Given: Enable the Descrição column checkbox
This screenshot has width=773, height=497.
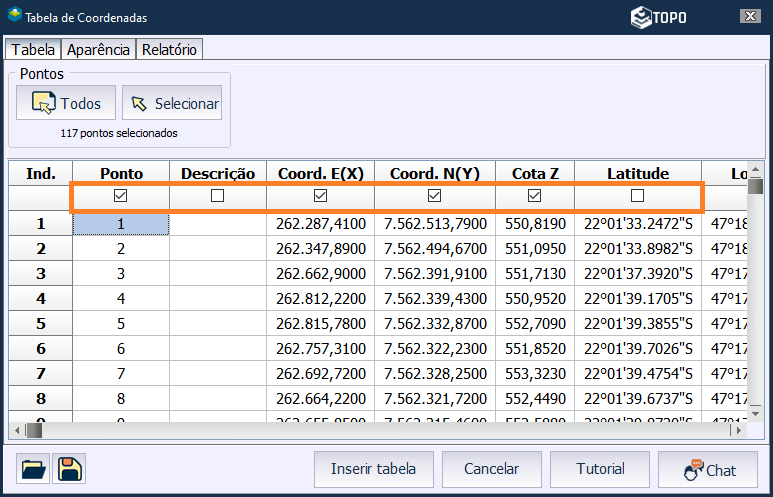Looking at the screenshot, I should point(218,196).
